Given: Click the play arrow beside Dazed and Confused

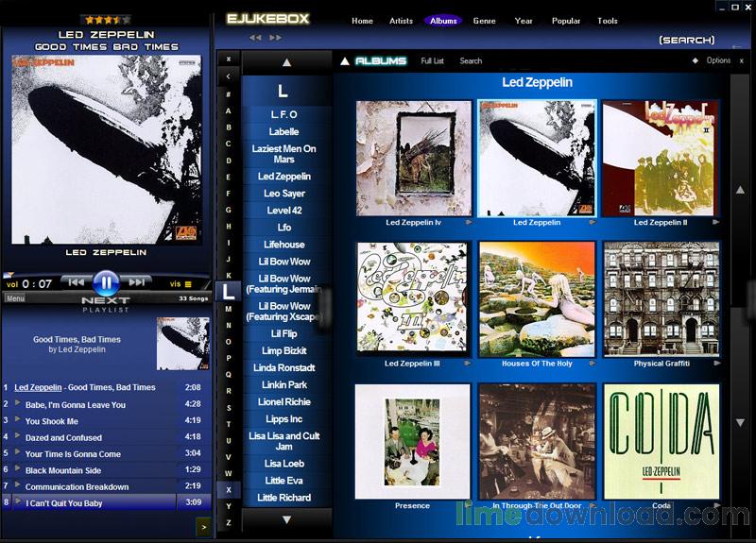Looking at the screenshot, I should [x=18, y=435].
